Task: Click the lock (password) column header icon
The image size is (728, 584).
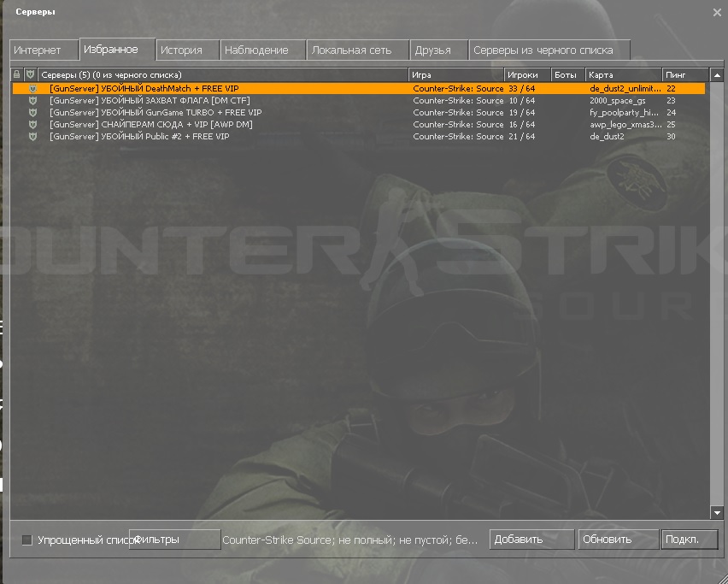Action: (x=17, y=75)
